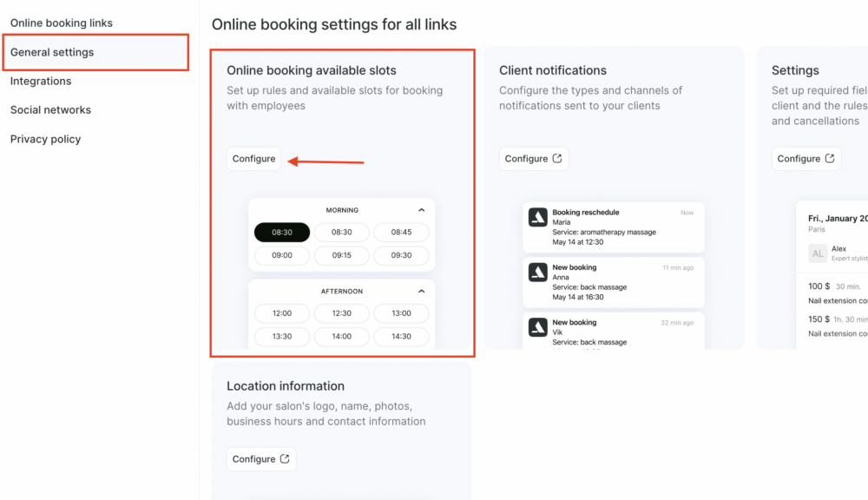Click external-link icon on Client notifications Configure
This screenshot has width=868, height=500.
557,158
